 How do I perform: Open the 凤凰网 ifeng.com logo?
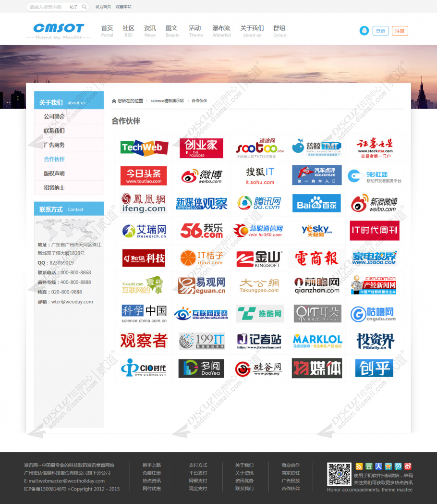[x=144, y=203]
